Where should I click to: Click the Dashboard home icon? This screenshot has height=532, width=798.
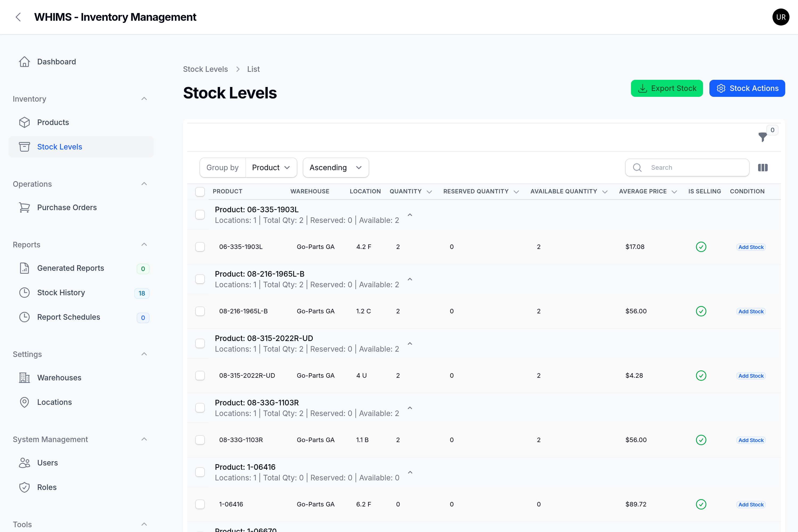pos(24,62)
